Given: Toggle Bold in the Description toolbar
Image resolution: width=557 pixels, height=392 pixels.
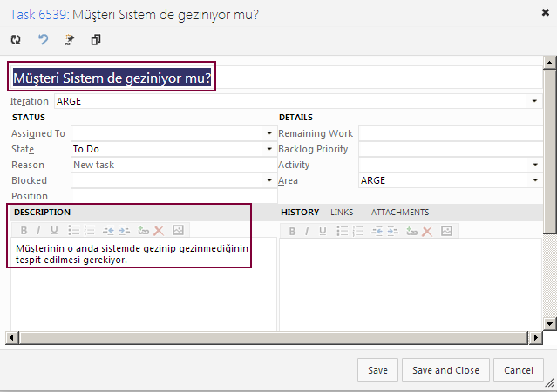Looking at the screenshot, I should (x=24, y=231).
